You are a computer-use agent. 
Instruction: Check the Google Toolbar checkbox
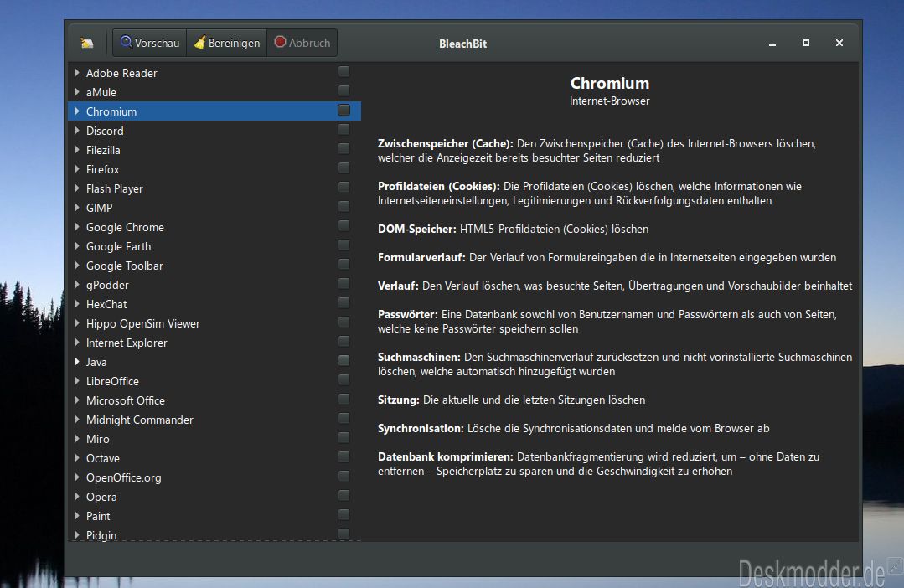pyautogui.click(x=344, y=264)
